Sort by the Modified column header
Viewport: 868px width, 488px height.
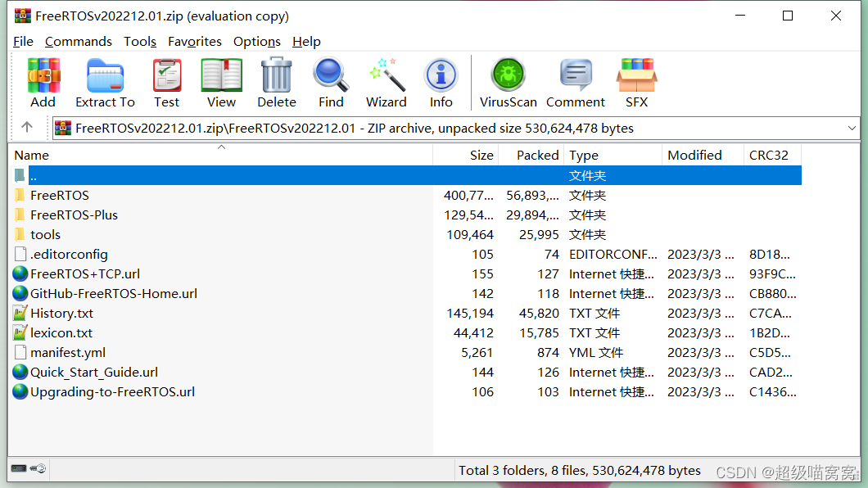pyautogui.click(x=703, y=155)
